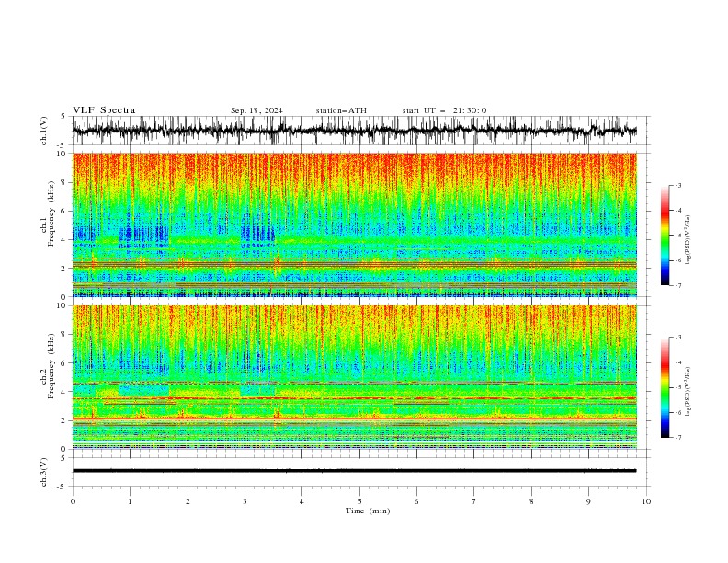Click the "6" kHz tick on ch.2 frequency axis
The height and width of the screenshot is (563, 728).
coord(65,363)
